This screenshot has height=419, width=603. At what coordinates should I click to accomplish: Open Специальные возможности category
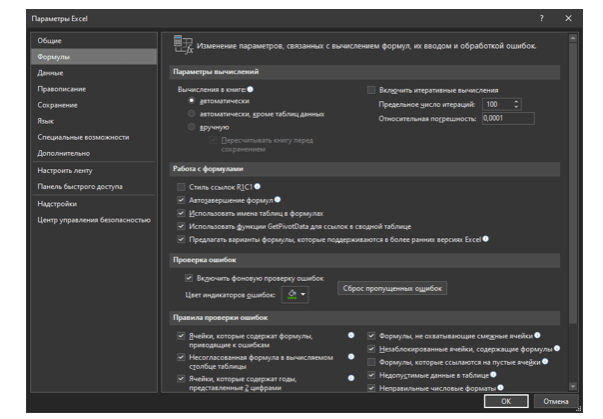[94, 137]
